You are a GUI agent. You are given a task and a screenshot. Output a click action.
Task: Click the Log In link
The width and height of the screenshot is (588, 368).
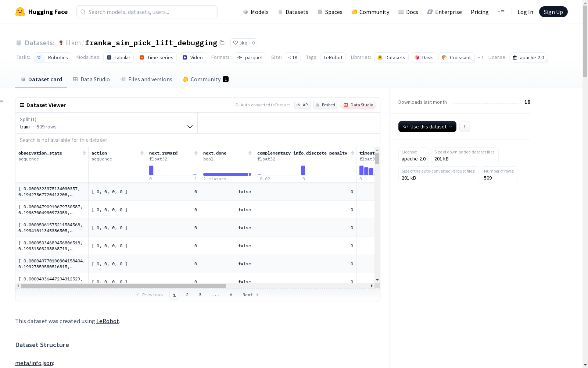[x=525, y=12]
